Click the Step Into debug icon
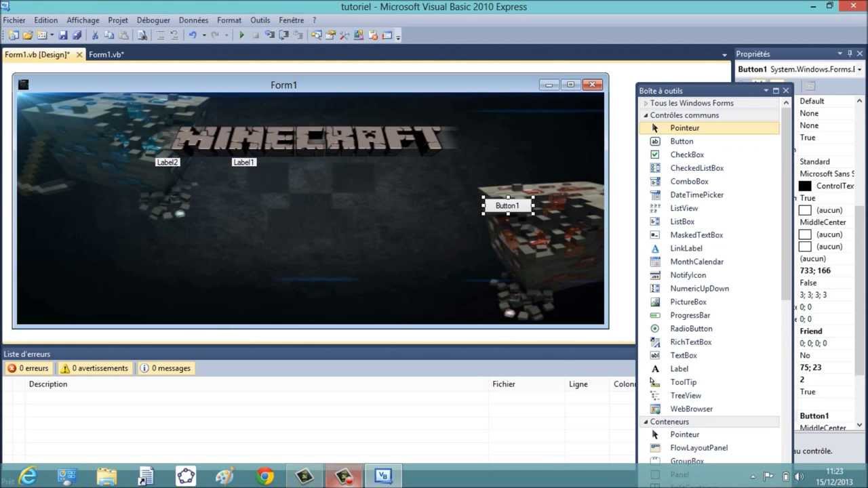This screenshot has width=868, height=488. (x=271, y=35)
